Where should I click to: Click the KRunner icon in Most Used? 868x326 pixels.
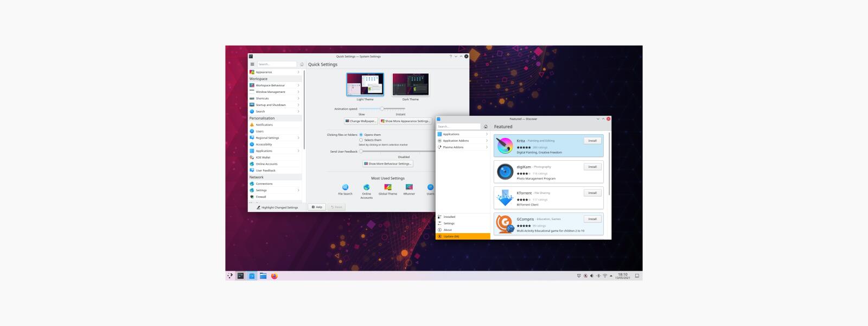point(409,187)
